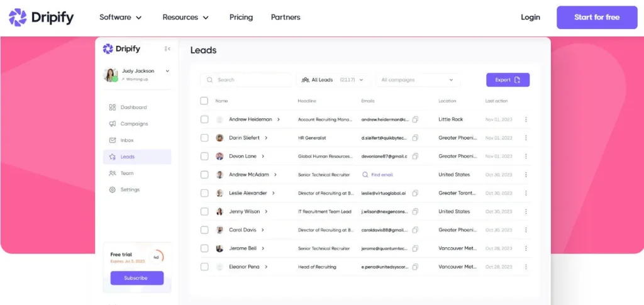Open three-dot menu for Jerome Bell row

click(x=526, y=248)
